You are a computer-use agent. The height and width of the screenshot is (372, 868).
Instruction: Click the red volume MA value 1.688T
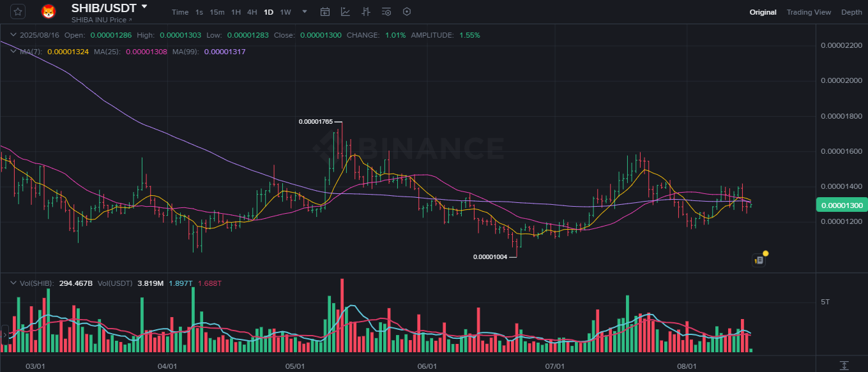tap(209, 283)
